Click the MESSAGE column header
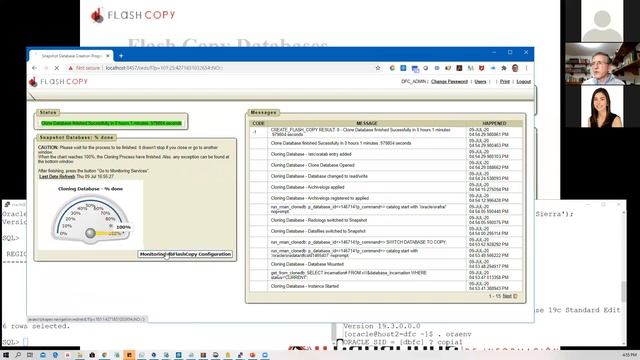Screen dimensions: 640x360 point(367,123)
